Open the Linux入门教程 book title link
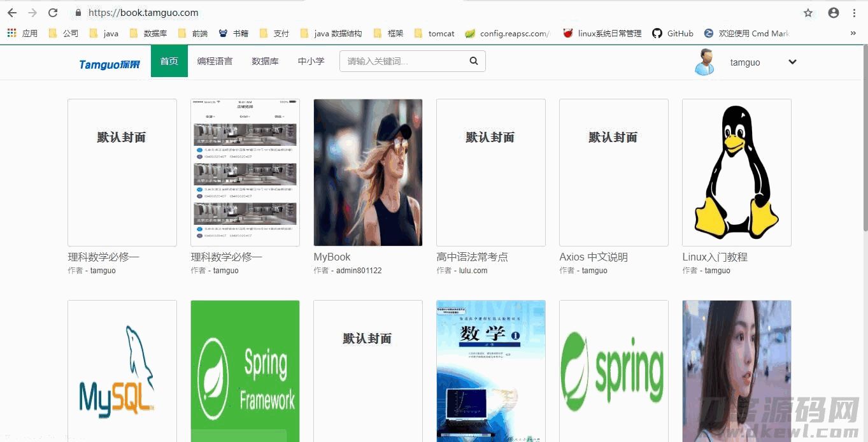Image resolution: width=868 pixels, height=442 pixels. tap(715, 257)
